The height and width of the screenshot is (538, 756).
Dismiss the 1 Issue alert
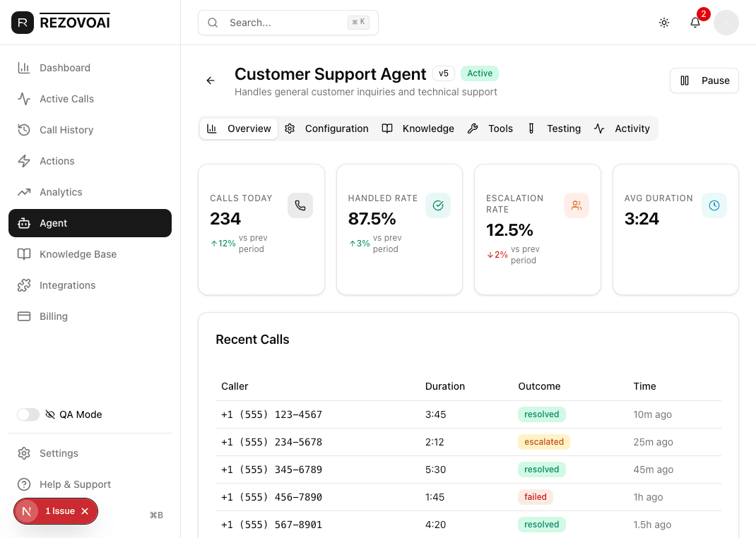pyautogui.click(x=84, y=511)
